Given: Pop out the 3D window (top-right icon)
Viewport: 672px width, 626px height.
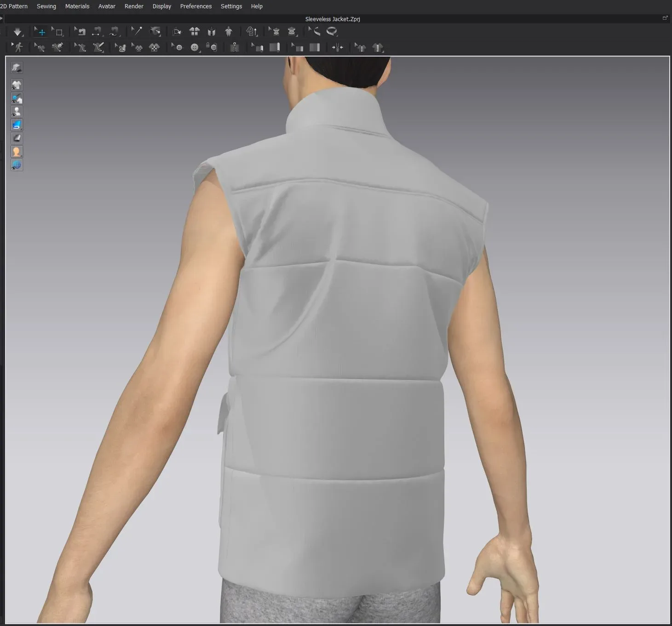Looking at the screenshot, I should pyautogui.click(x=665, y=18).
